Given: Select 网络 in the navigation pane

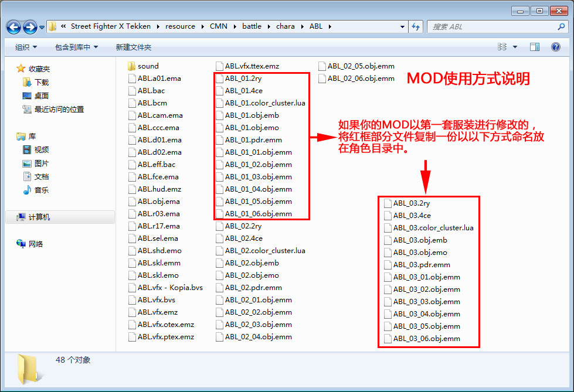Looking at the screenshot, I should coord(36,244).
